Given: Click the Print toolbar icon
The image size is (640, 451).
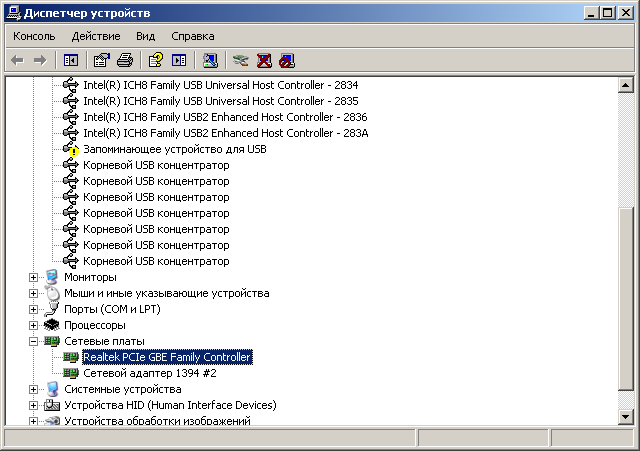Looking at the screenshot, I should pyautogui.click(x=125, y=61).
